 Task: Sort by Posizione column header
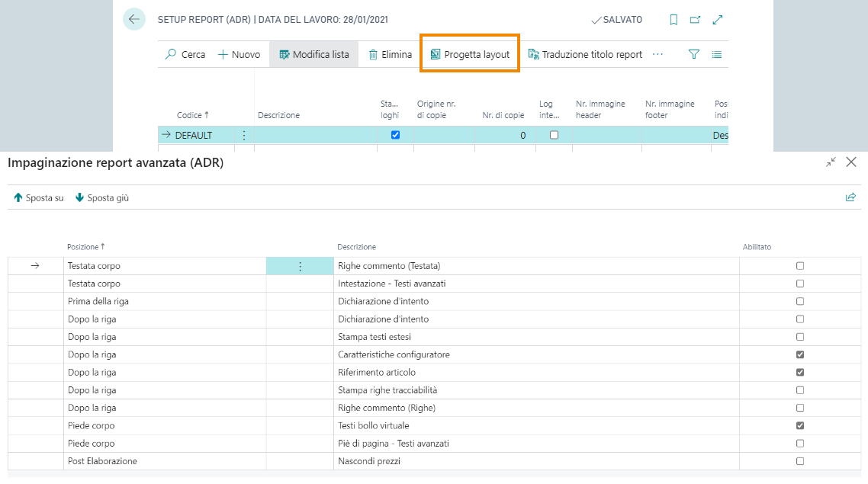coord(85,247)
